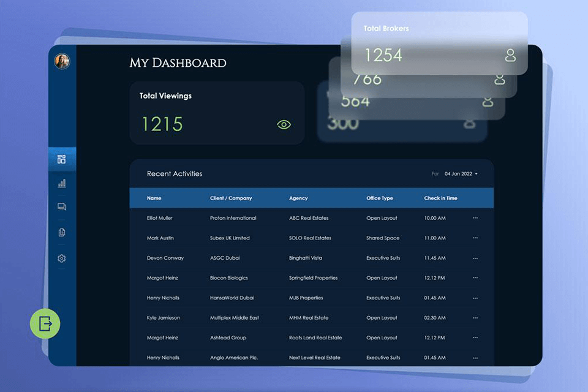
Task: Click ABC Real Estates agency cell
Action: coord(309,218)
